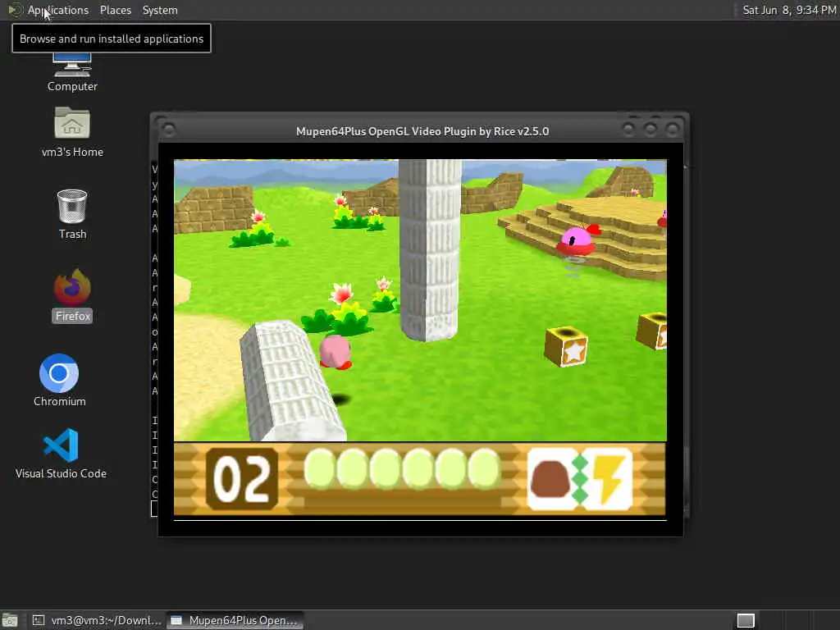Screen dimensions: 840x630
Task: Open the window menu icon in the Mupen64Plus title bar
Action: point(168,130)
